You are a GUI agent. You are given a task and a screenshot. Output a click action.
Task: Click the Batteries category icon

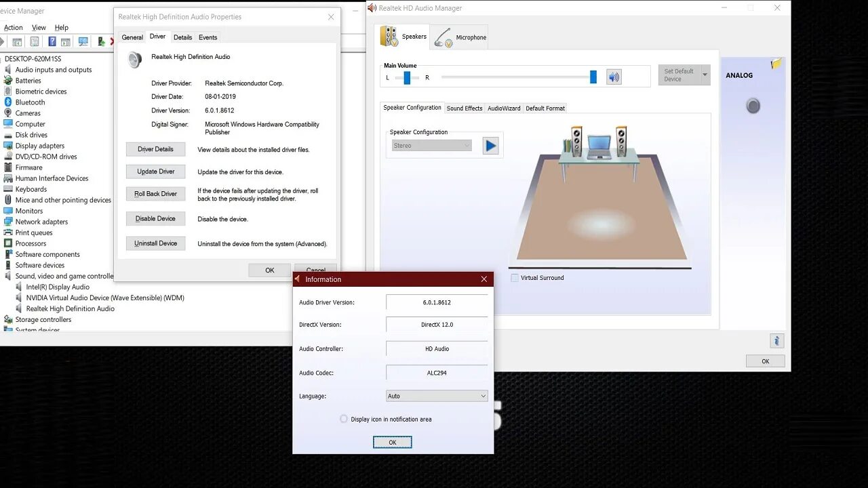8,81
